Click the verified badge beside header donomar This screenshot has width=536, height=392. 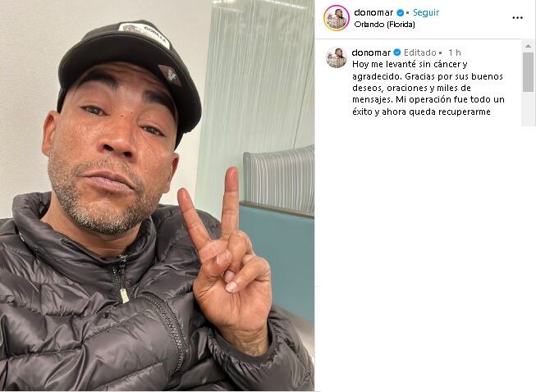pyautogui.click(x=400, y=13)
